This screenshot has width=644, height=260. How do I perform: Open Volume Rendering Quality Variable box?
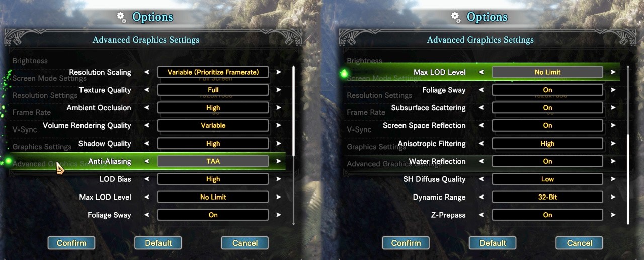(x=213, y=125)
